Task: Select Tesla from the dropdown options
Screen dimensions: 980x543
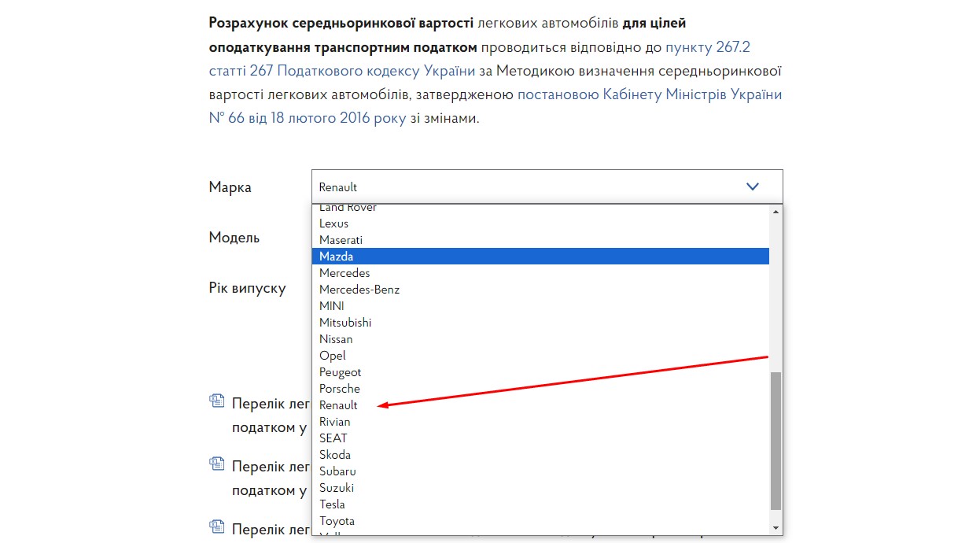Action: coord(332,504)
